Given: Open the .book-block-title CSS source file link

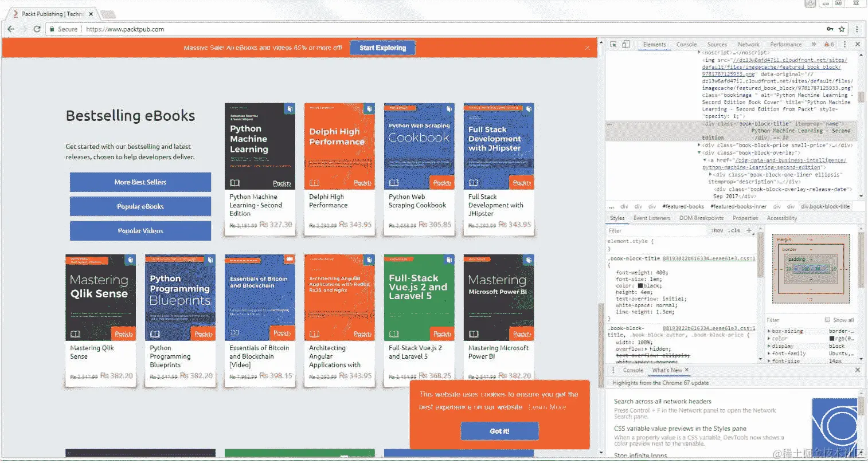Looking at the screenshot, I should tap(709, 258).
